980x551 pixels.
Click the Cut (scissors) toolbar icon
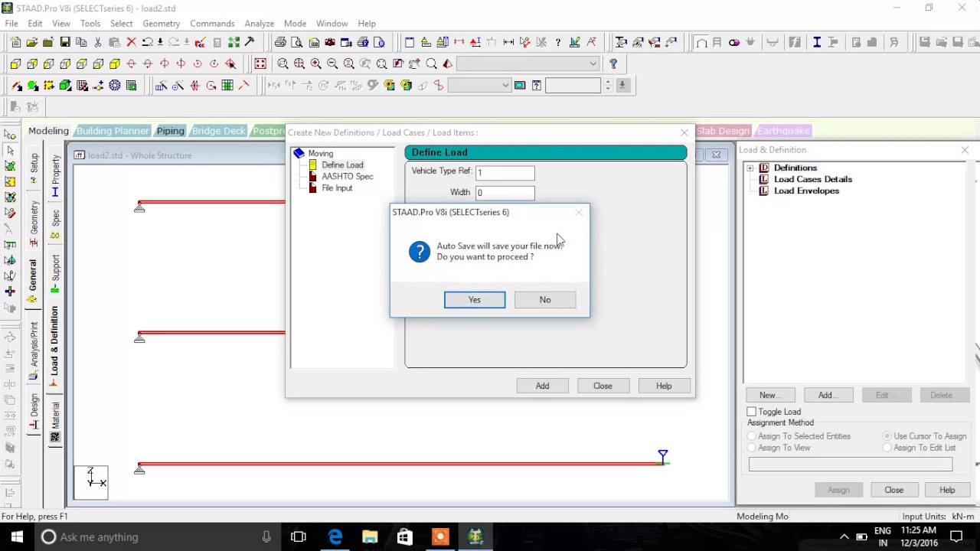(x=98, y=43)
